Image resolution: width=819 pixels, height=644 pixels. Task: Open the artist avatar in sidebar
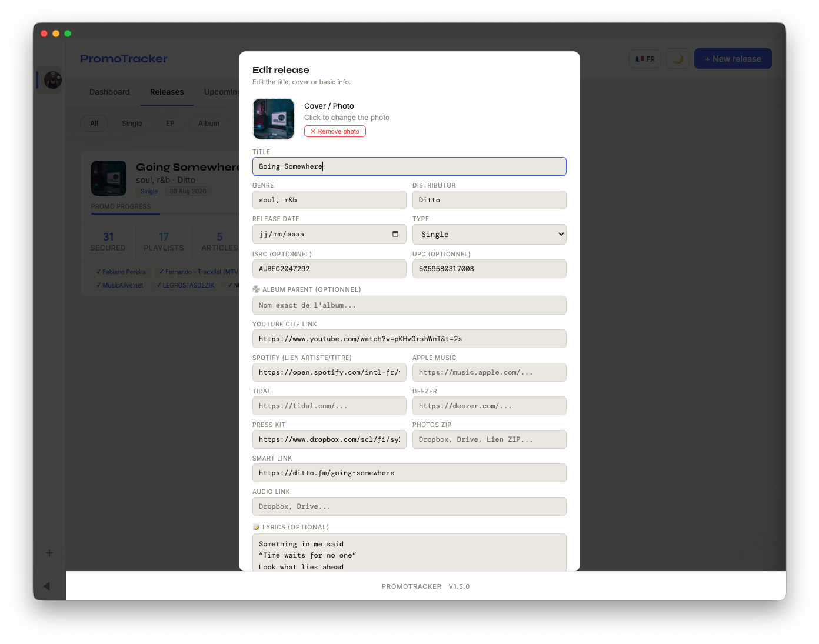pos(52,79)
